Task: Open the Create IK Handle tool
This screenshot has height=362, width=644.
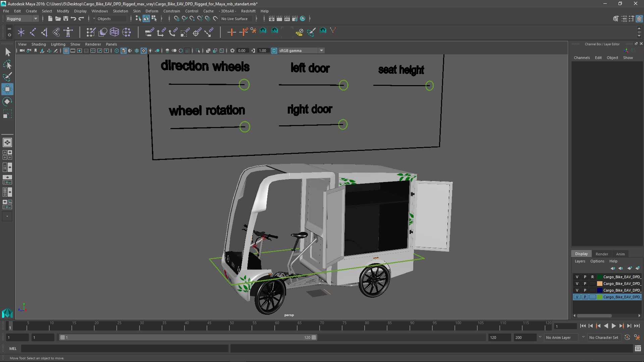Action: tap(45, 32)
